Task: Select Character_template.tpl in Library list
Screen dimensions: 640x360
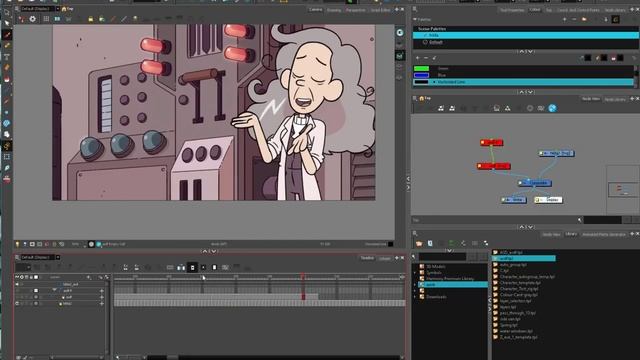Action: [520, 282]
